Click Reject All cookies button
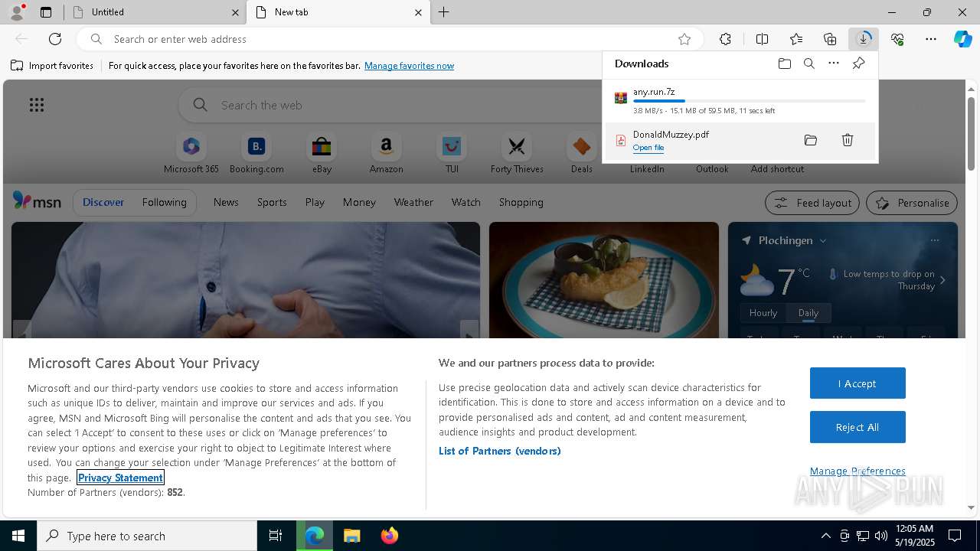The height and width of the screenshot is (551, 980). [857, 427]
